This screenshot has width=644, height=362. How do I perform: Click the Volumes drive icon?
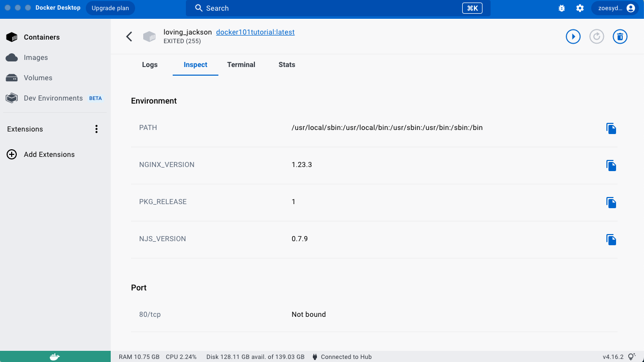[x=12, y=78]
